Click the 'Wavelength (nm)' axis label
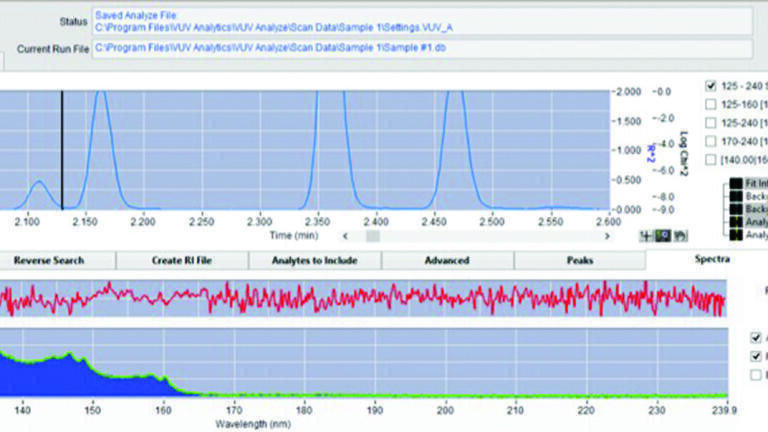This screenshot has height=432, width=768. (x=253, y=424)
